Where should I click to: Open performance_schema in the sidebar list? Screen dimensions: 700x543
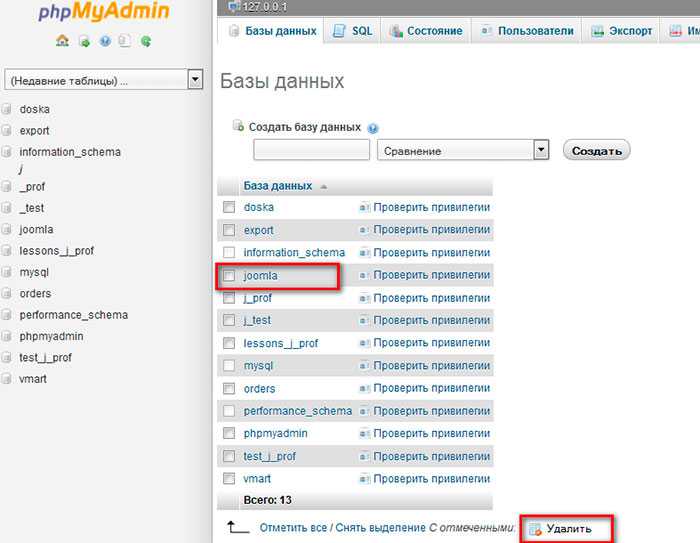74,315
